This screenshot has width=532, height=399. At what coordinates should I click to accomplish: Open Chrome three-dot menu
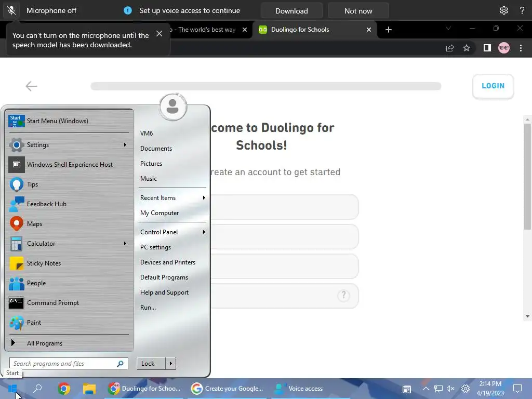click(x=521, y=48)
